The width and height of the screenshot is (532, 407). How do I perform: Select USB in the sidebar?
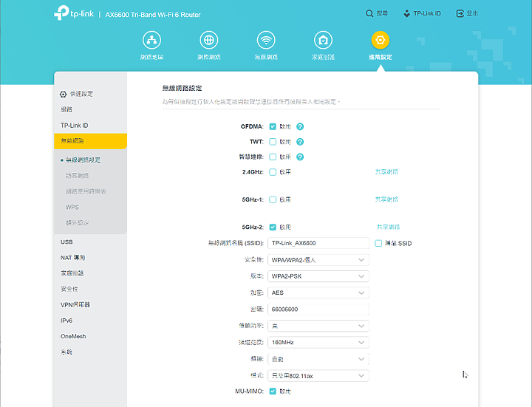point(66,242)
